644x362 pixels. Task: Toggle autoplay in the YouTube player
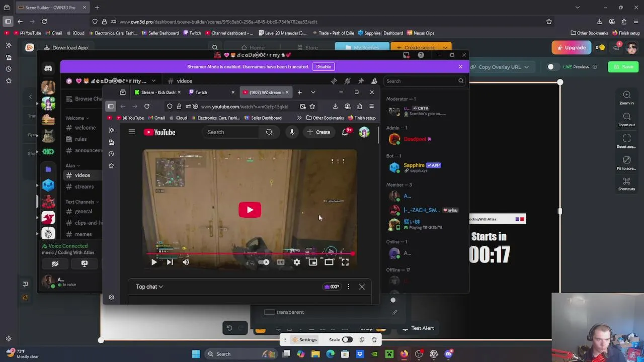pyautogui.click(x=264, y=262)
